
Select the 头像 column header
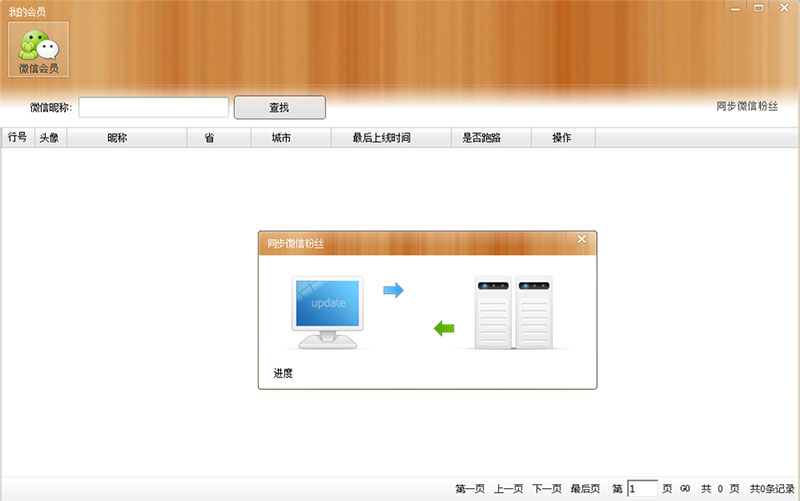49,138
